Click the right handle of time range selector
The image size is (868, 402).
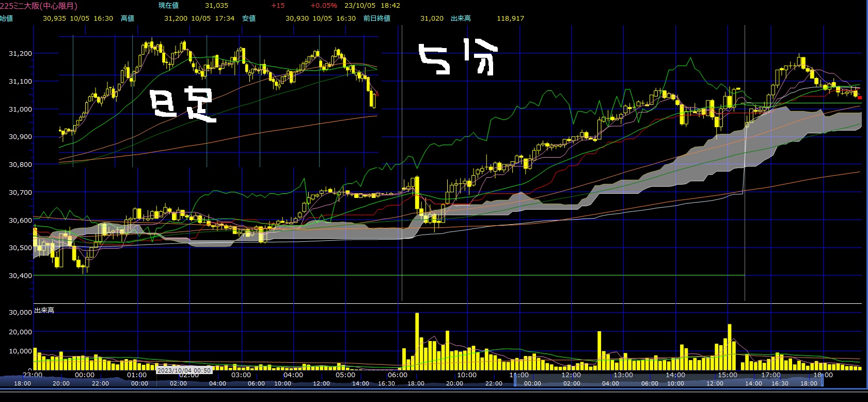tap(823, 380)
